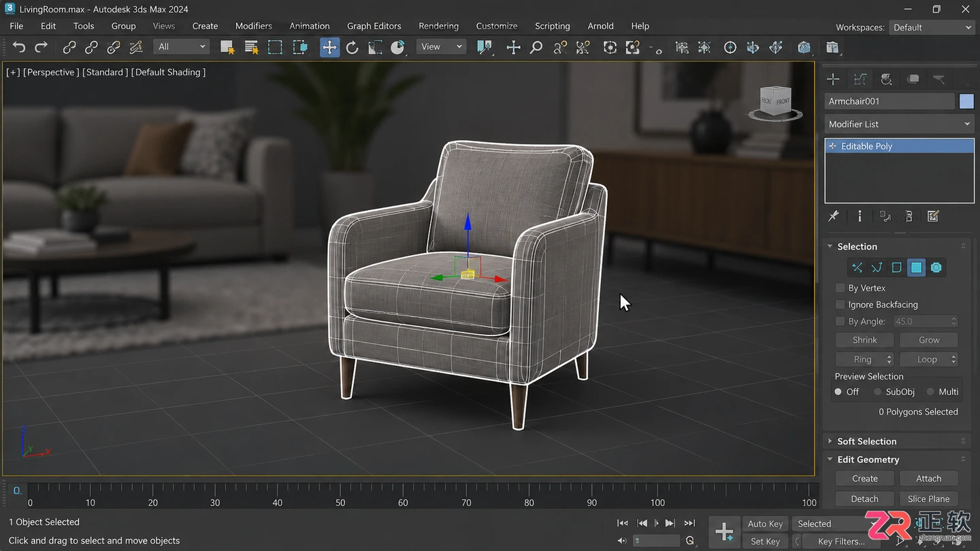Click the Redo arrow icon
Screen dimensions: 980x551
[42, 47]
